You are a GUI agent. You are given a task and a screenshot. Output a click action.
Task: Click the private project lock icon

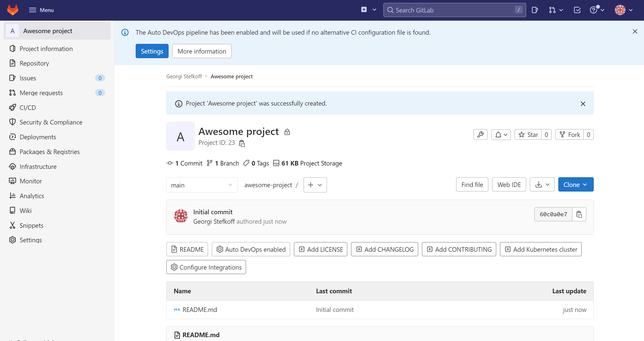(x=287, y=132)
